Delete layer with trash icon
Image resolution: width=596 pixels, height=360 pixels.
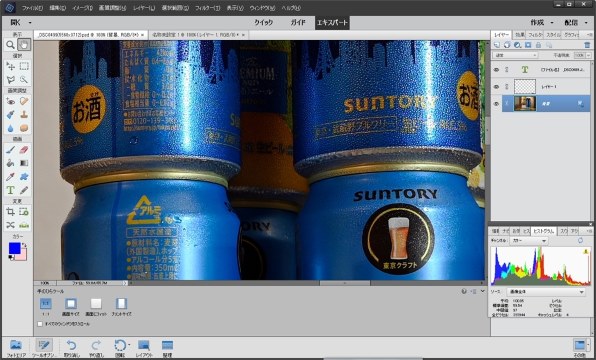click(x=587, y=45)
